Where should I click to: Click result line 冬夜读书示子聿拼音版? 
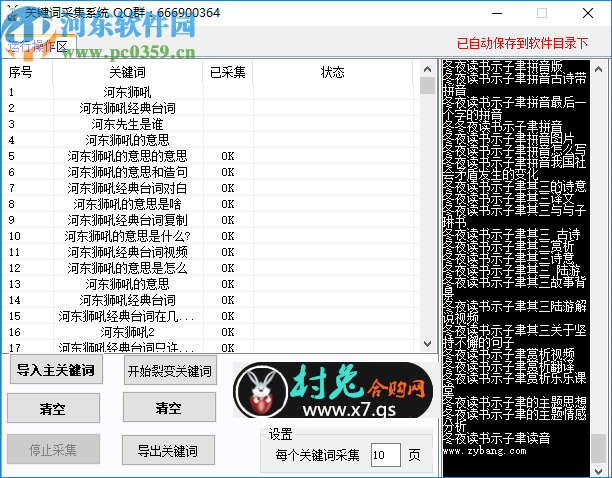tap(503, 67)
